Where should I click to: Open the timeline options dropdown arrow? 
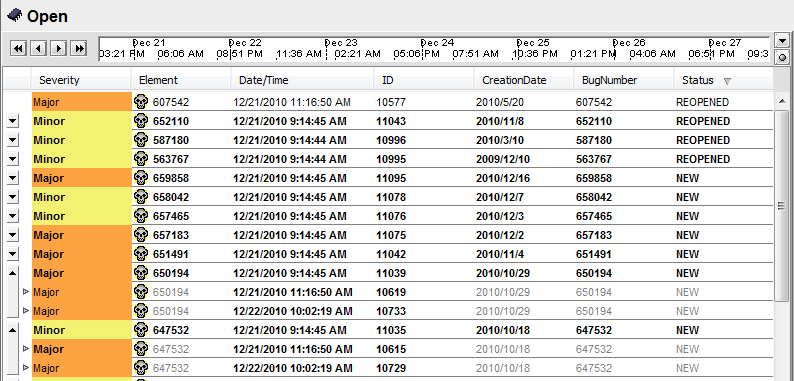(782, 41)
